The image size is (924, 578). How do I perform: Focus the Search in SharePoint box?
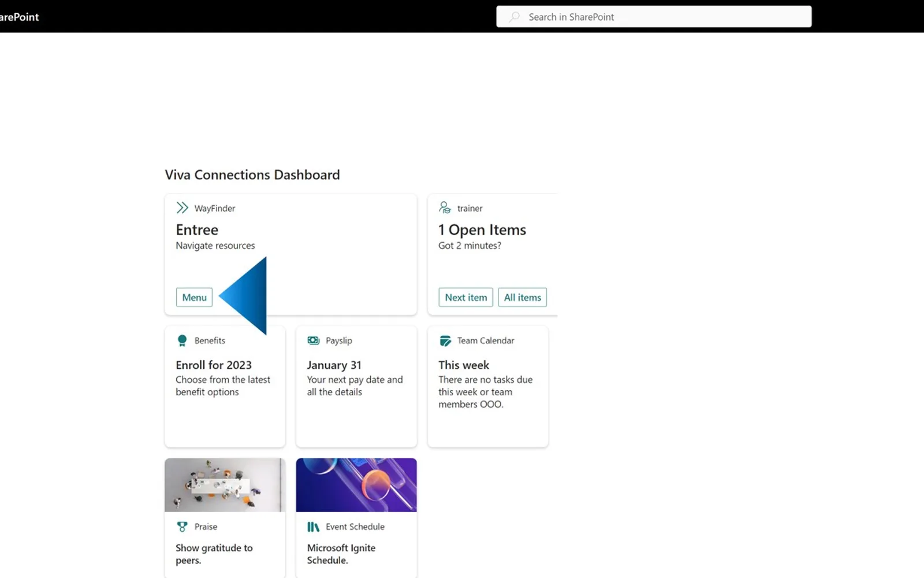tap(654, 17)
